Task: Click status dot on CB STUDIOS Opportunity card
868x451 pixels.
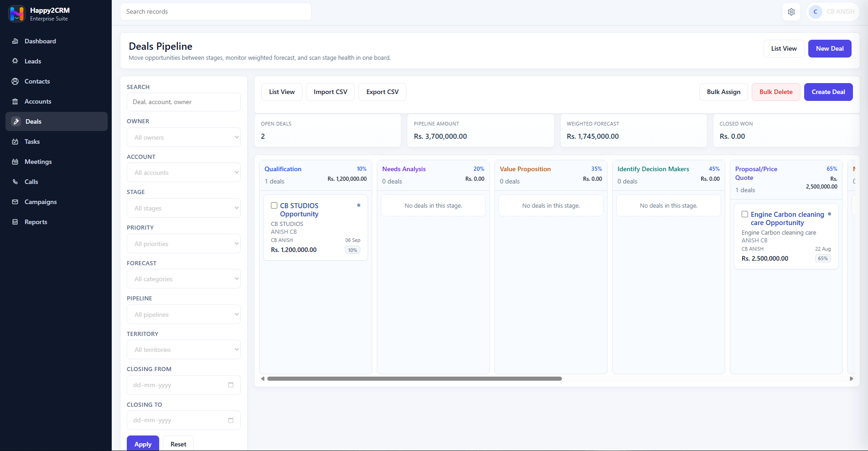Action: [x=359, y=205]
